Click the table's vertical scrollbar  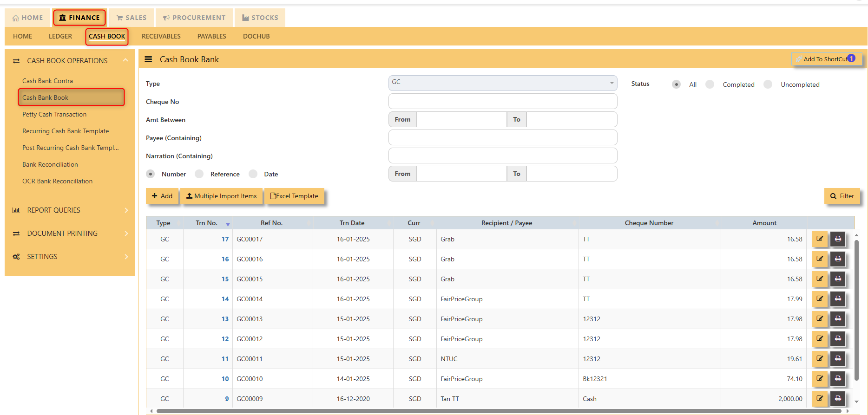pyautogui.click(x=857, y=310)
